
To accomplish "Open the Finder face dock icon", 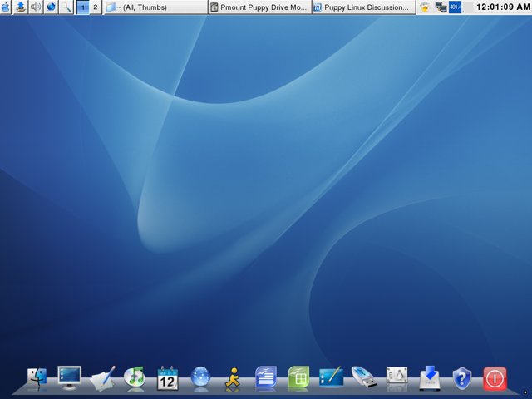I will click(x=37, y=378).
